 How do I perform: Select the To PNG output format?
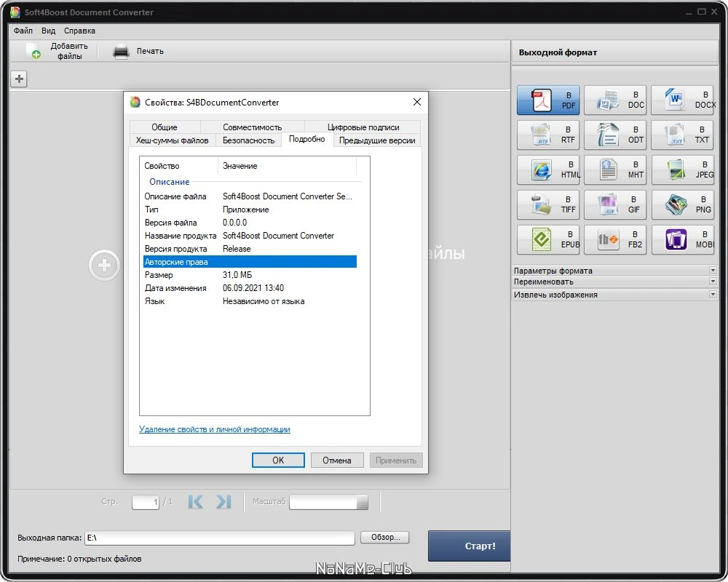[x=683, y=204]
